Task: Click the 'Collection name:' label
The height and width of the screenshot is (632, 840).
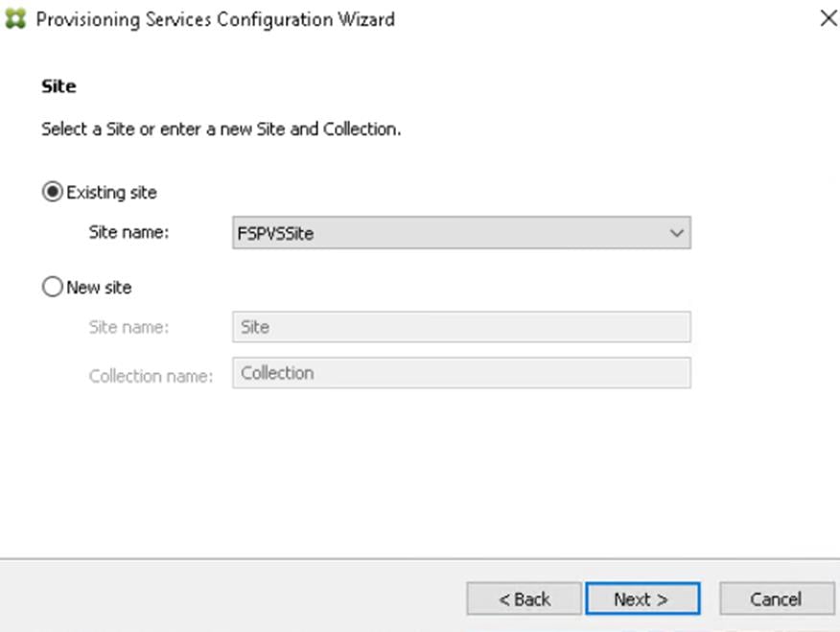Action: click(152, 376)
